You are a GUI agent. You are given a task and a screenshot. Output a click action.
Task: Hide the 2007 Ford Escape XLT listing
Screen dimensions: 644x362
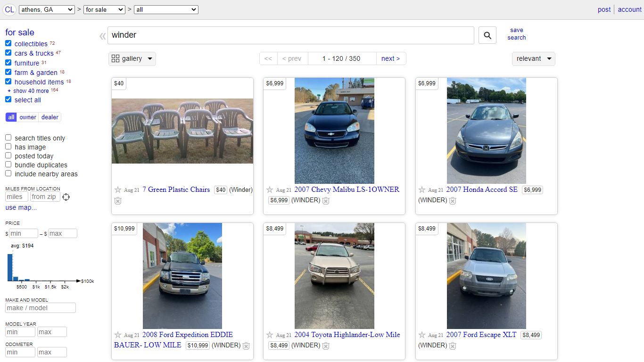tap(453, 346)
